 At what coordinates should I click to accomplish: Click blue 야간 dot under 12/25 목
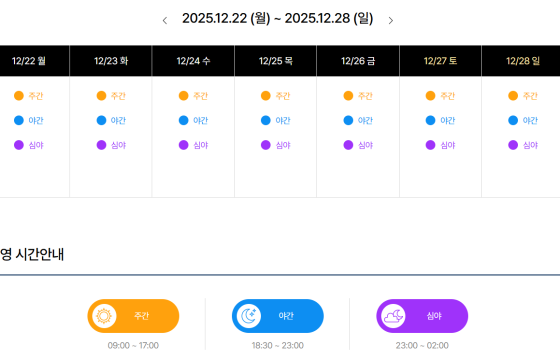[x=266, y=120]
